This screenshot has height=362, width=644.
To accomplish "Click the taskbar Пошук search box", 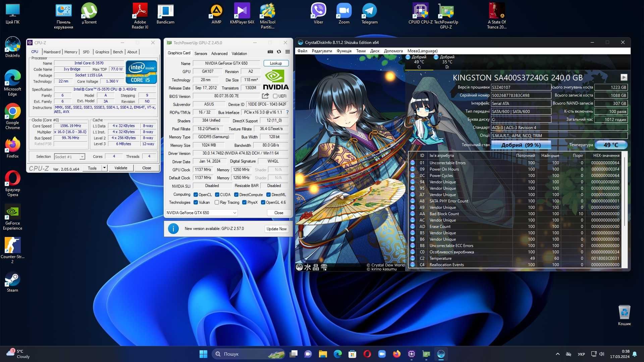I will tap(249, 354).
